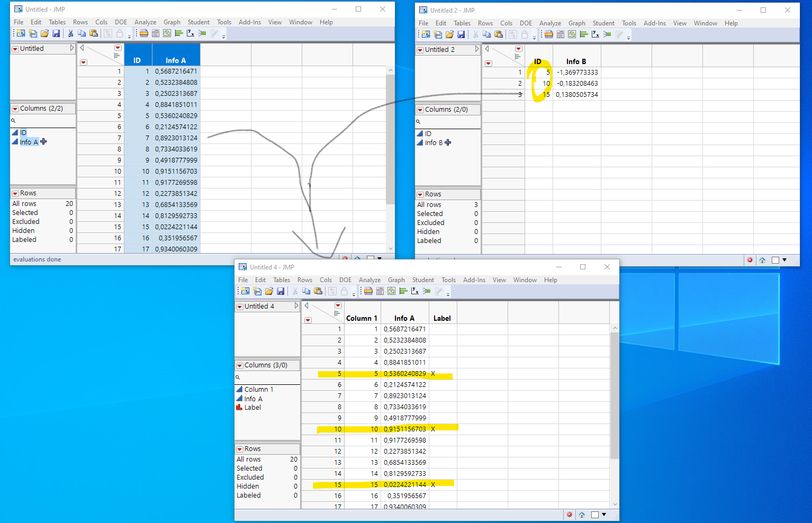The height and width of the screenshot is (523, 812).
Task: Click the Paste icon in Untitled 4 toolbar
Action: tap(318, 291)
